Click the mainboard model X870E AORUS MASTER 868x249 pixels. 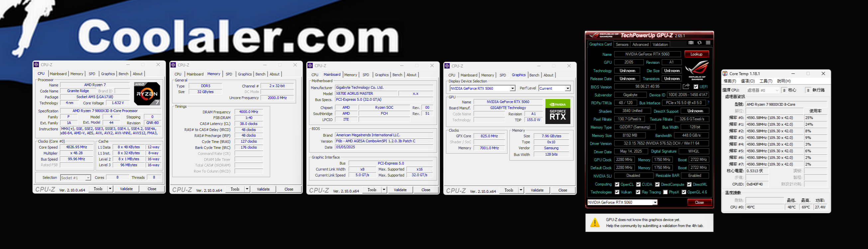coord(367,93)
